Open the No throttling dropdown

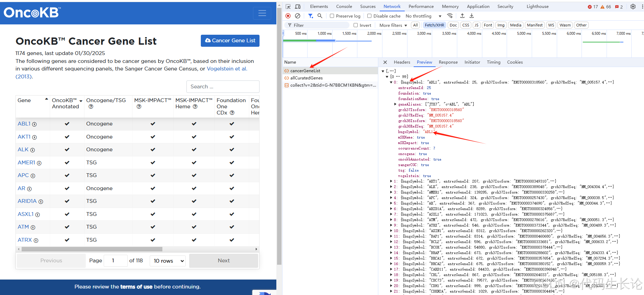coord(423,16)
